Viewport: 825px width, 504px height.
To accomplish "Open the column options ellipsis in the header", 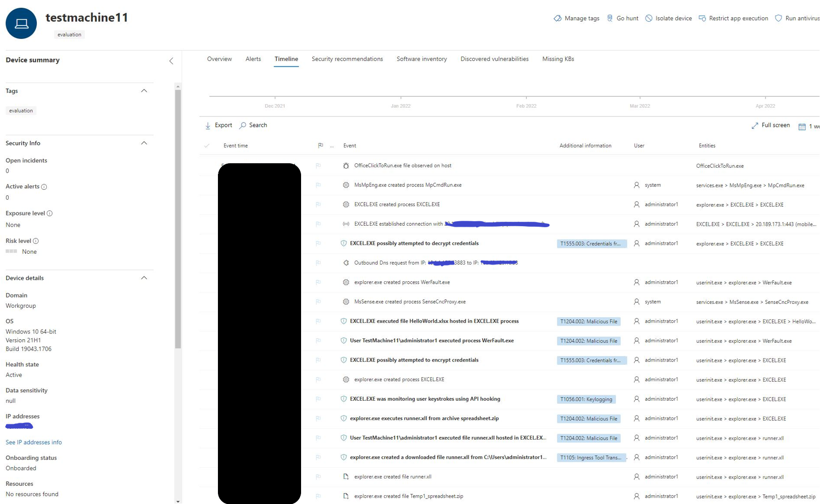I will coord(332,146).
